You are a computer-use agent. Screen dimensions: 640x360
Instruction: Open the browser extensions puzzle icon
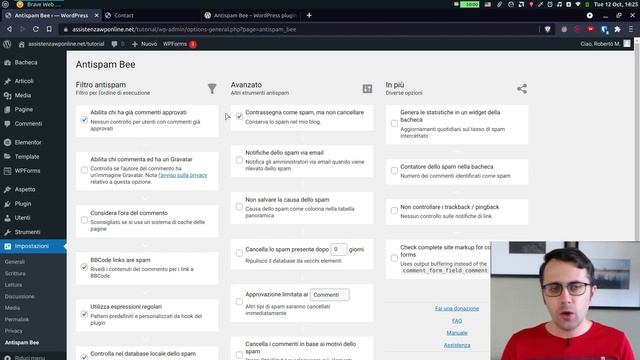pyautogui.click(x=617, y=29)
